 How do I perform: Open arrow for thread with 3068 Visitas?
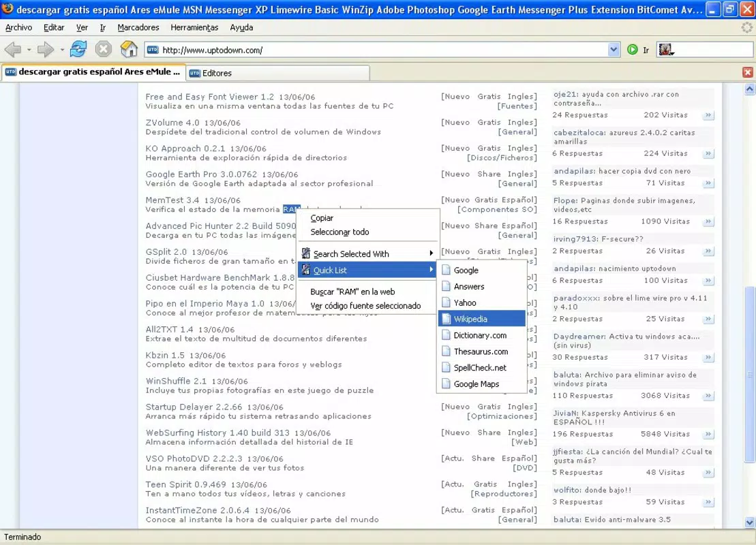pyautogui.click(x=708, y=396)
